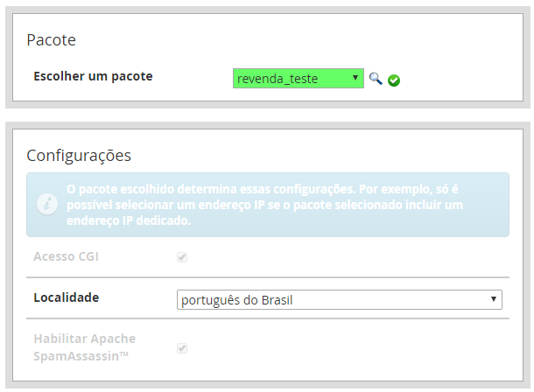Click empty Pacote panel area beside checkmark icon
534x392 pixels.
pyautogui.click(x=460, y=79)
